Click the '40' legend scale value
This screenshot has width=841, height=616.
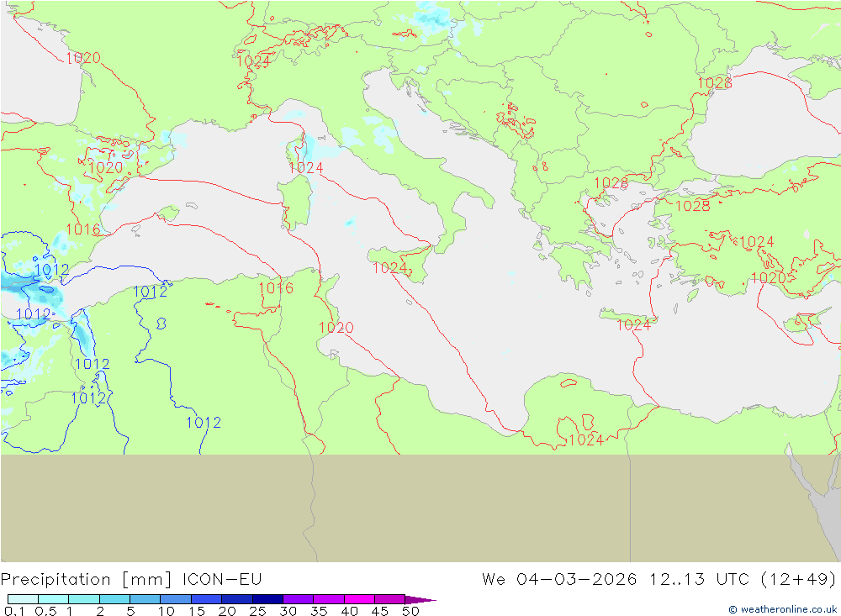pyautogui.click(x=349, y=611)
